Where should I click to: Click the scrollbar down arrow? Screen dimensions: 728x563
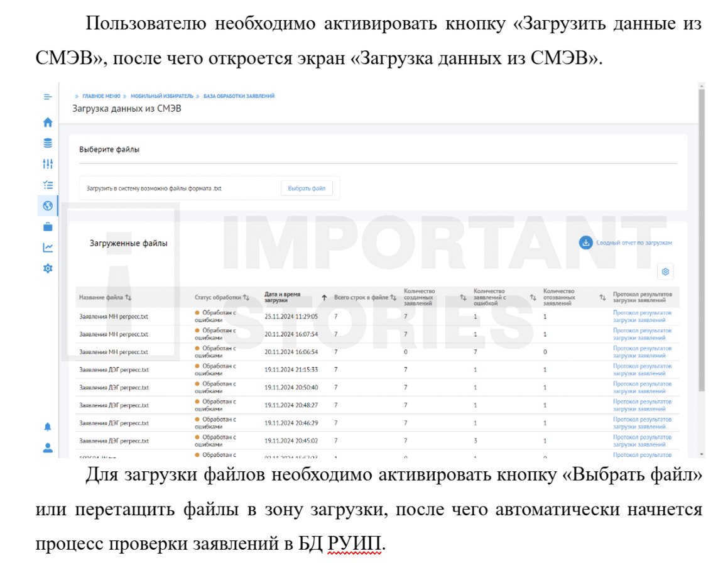(701, 454)
